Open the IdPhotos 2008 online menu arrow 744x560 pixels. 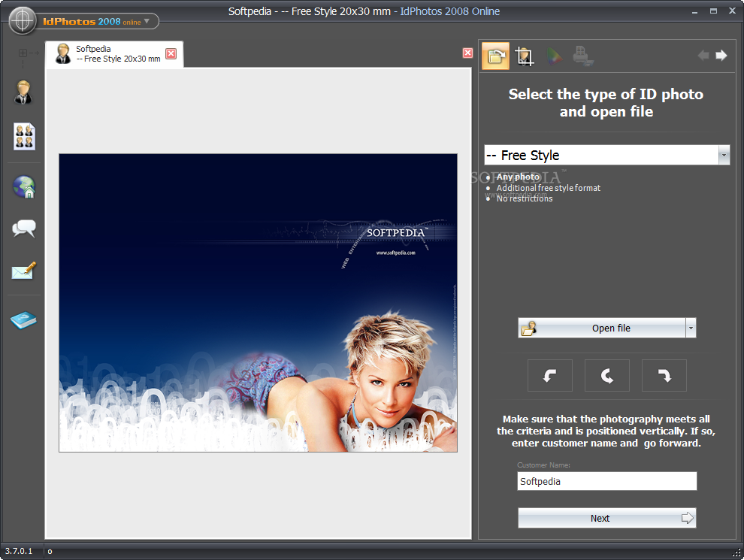click(147, 21)
